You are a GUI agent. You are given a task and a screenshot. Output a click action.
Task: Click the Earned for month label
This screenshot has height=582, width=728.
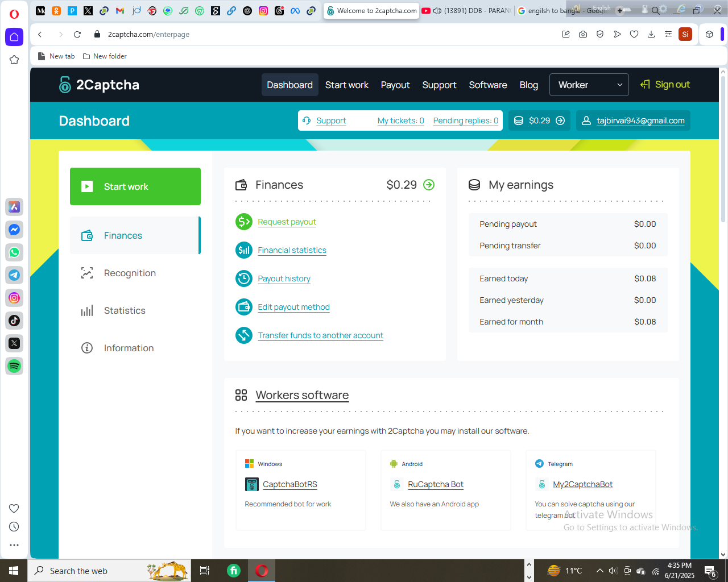click(511, 322)
